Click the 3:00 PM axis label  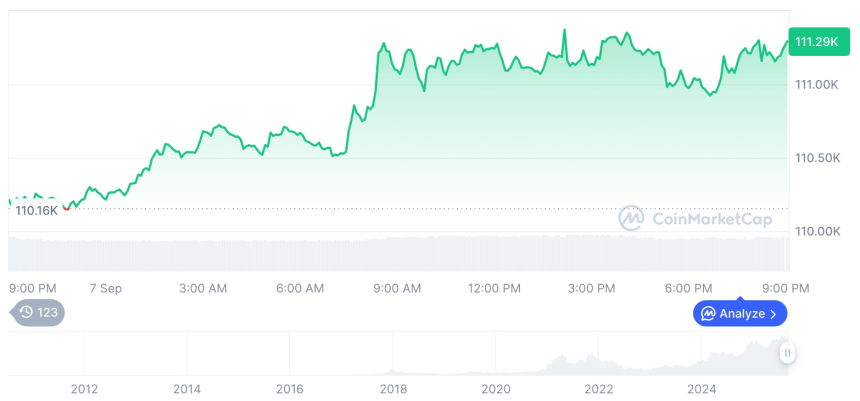click(x=591, y=288)
